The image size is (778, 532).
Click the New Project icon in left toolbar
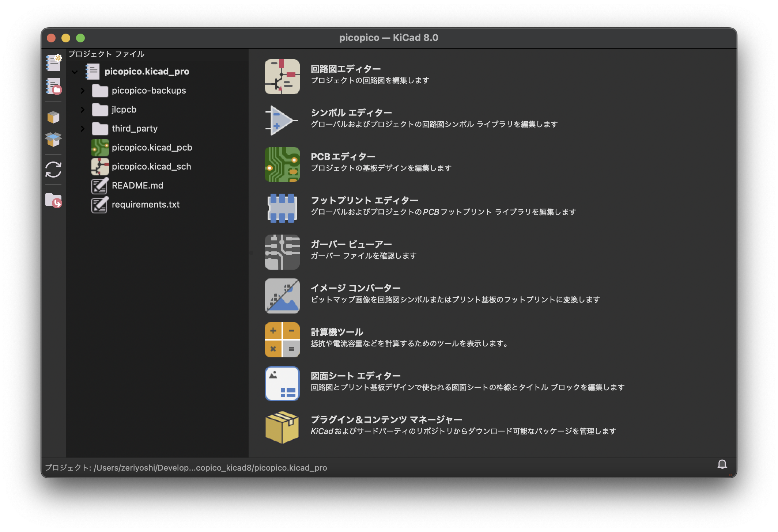[54, 62]
